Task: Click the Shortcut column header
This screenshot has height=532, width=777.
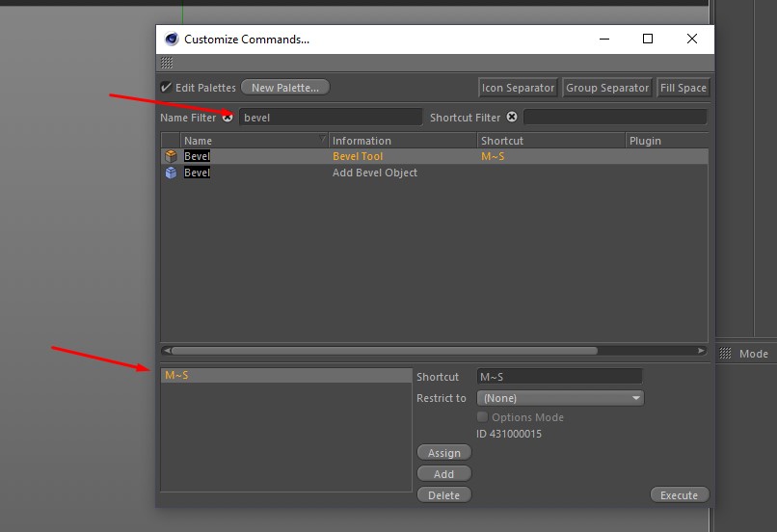Action: coord(550,141)
